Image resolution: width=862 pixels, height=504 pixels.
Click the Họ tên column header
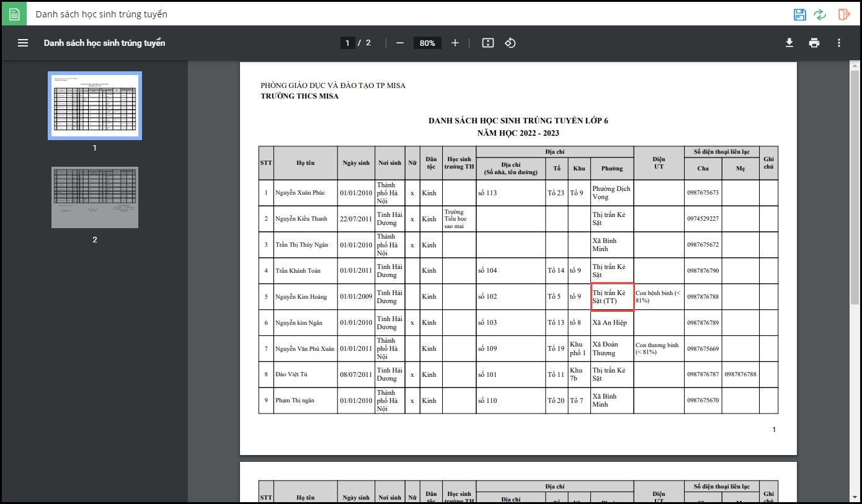pos(306,163)
